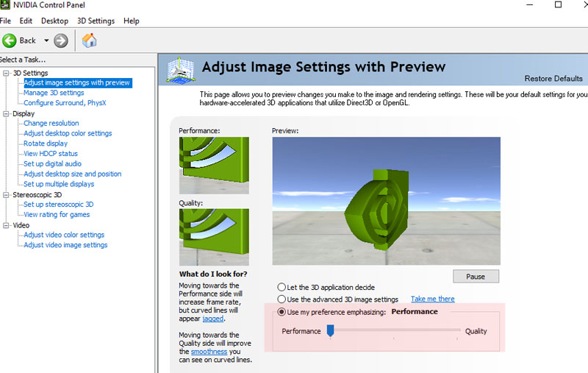Viewport: 588px width, 373px height.
Task: Open the Edit menu
Action: [x=26, y=21]
